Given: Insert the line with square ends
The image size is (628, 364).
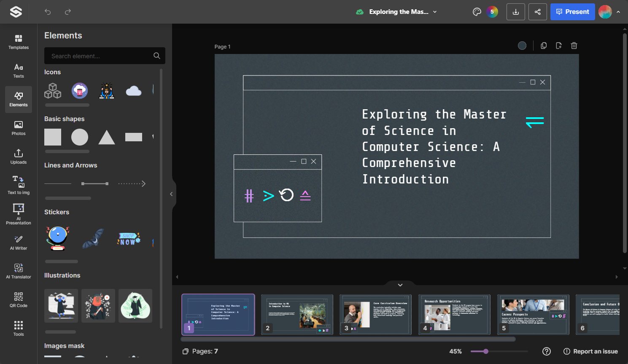Looking at the screenshot, I should click(95, 183).
